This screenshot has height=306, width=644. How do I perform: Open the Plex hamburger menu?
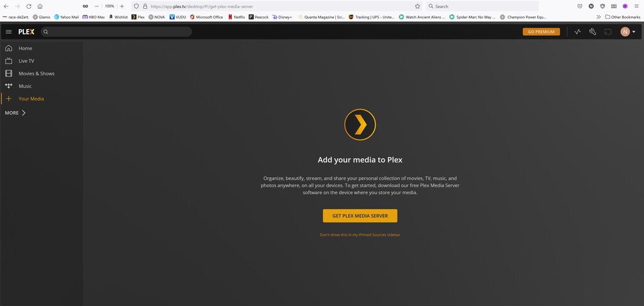click(9, 31)
